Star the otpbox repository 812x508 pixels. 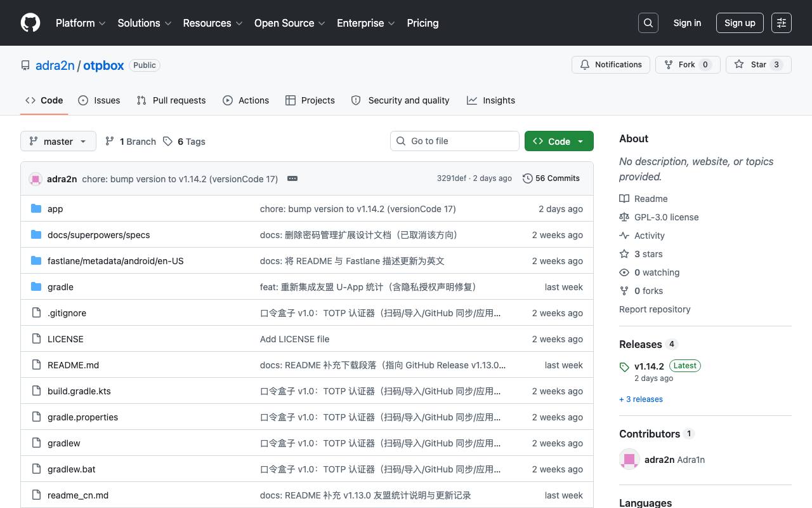point(759,65)
